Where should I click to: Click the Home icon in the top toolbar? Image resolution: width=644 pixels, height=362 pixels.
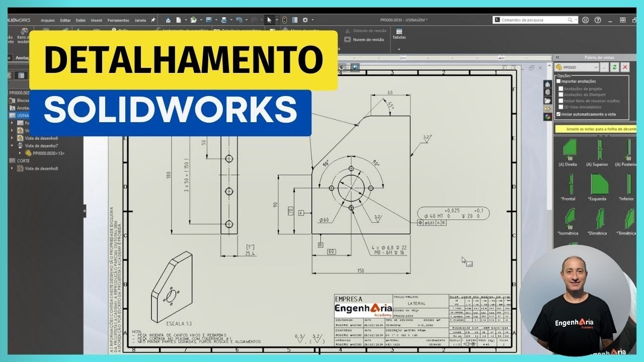coord(168,20)
